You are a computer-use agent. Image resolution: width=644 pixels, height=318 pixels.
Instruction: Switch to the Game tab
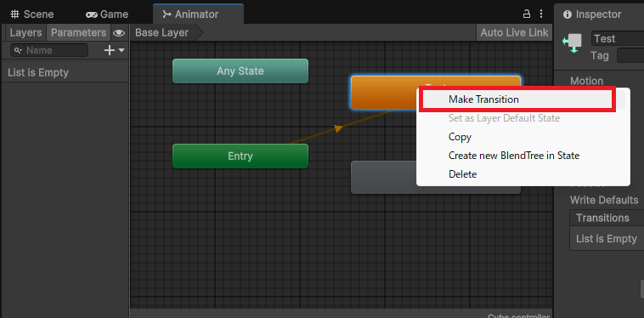[x=107, y=14]
